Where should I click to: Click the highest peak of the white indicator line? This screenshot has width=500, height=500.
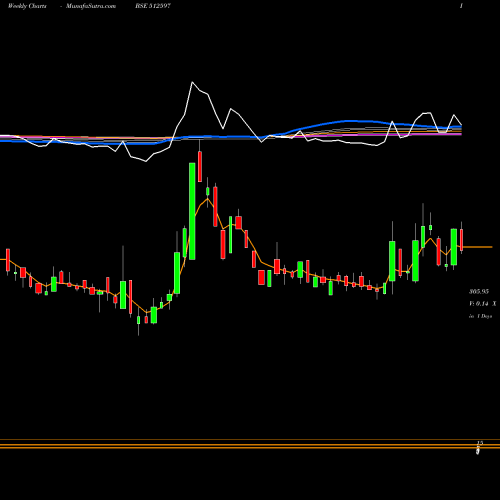(x=192, y=82)
